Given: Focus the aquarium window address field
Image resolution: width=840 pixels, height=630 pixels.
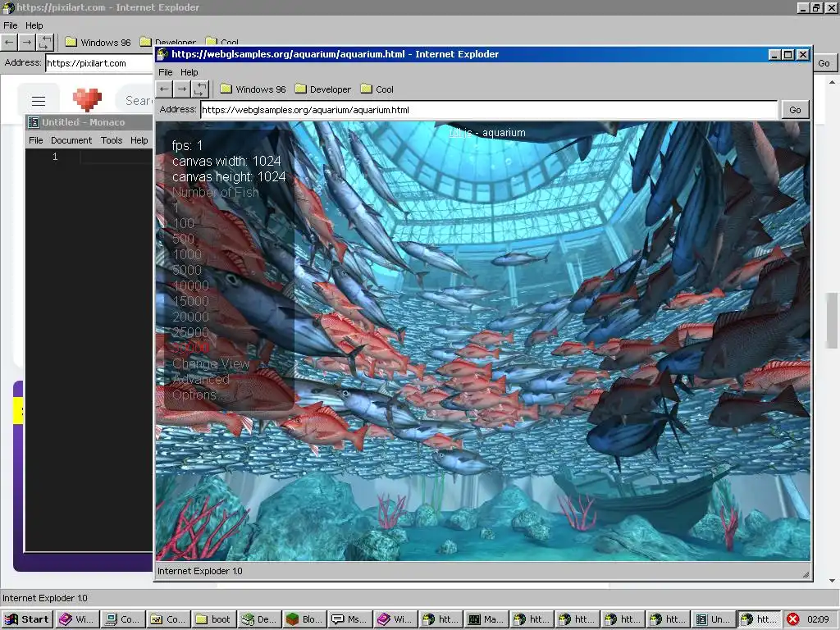Looking at the screenshot, I should pos(489,110).
